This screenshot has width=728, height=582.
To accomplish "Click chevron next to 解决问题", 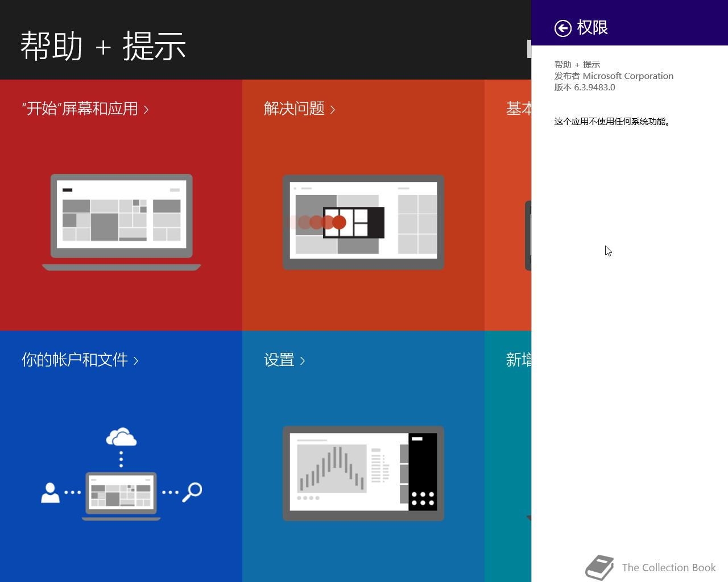I will pos(332,110).
